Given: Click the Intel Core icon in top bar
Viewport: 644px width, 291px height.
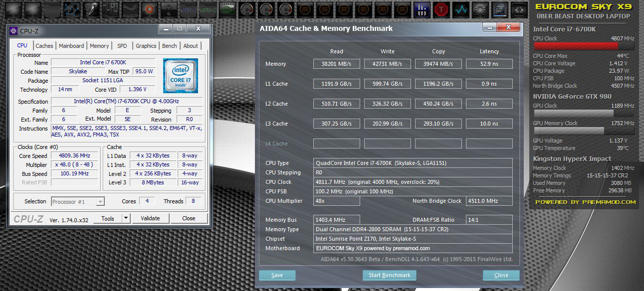Looking at the screenshot, I should click(x=499, y=8).
